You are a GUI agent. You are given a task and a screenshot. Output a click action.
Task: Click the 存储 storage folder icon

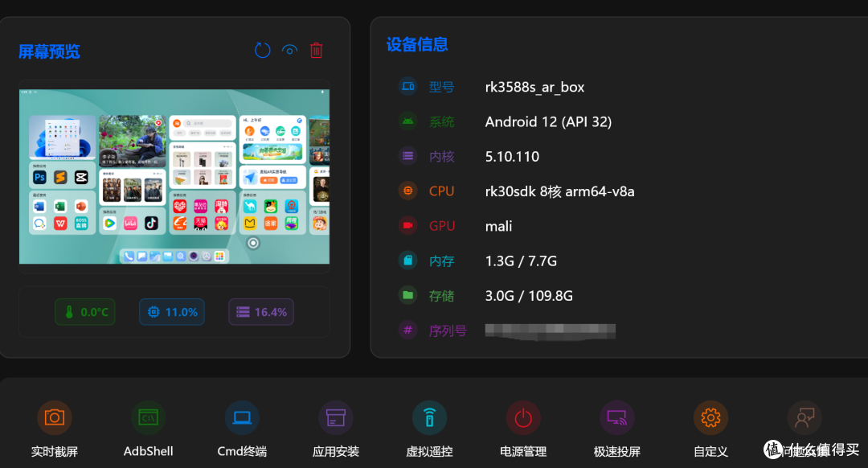(x=408, y=295)
